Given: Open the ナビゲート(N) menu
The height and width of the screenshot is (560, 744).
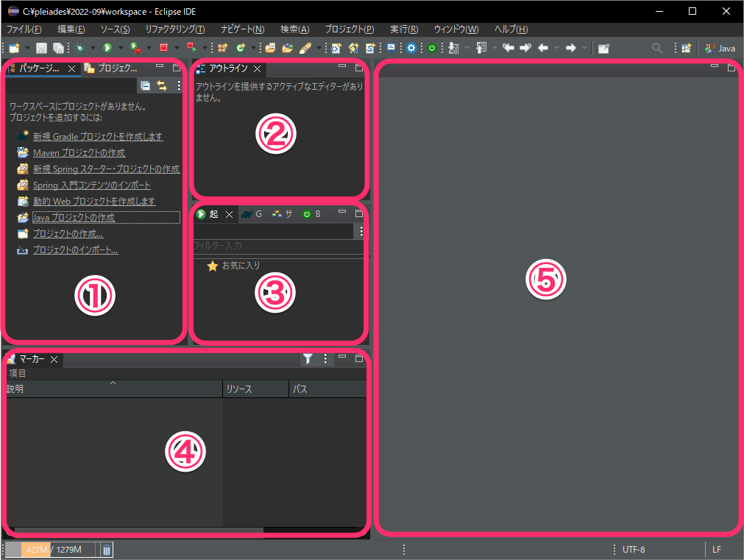Looking at the screenshot, I should tap(242, 29).
